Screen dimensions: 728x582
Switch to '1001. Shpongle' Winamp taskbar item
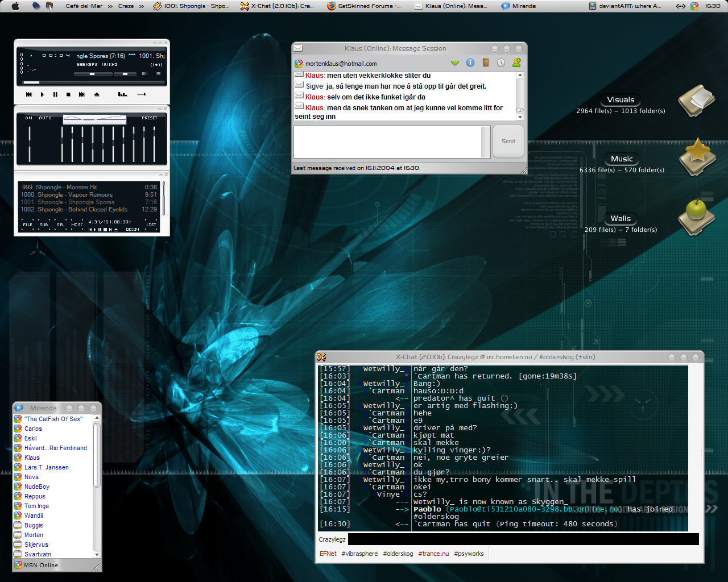click(x=191, y=6)
